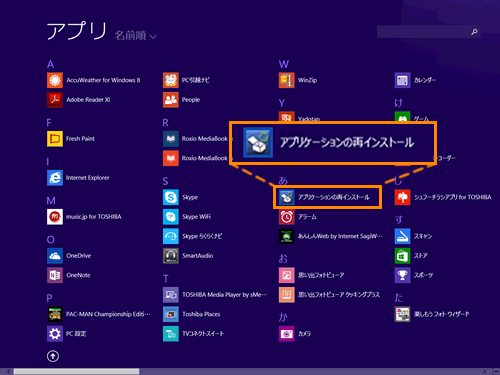Open アプリケーションの再インストール in the あ list
Image resolution: width=500 pixels, height=375 pixels.
[x=328, y=197]
